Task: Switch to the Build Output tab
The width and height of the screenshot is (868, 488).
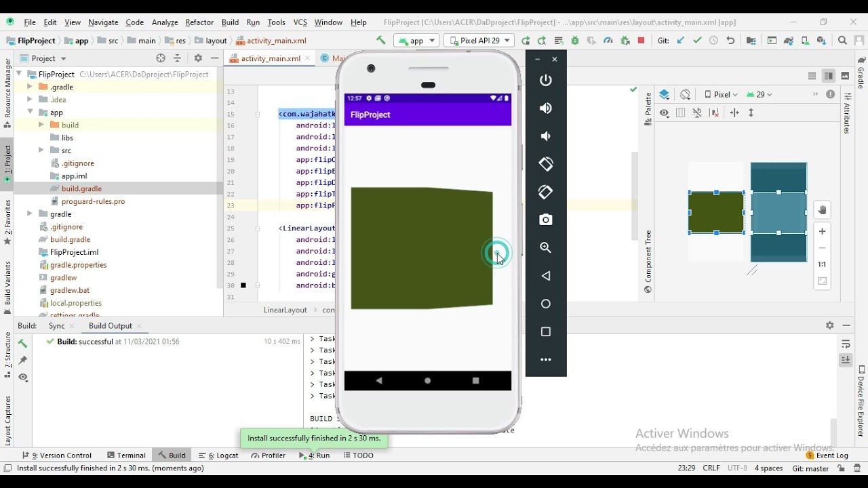Action: coord(110,325)
